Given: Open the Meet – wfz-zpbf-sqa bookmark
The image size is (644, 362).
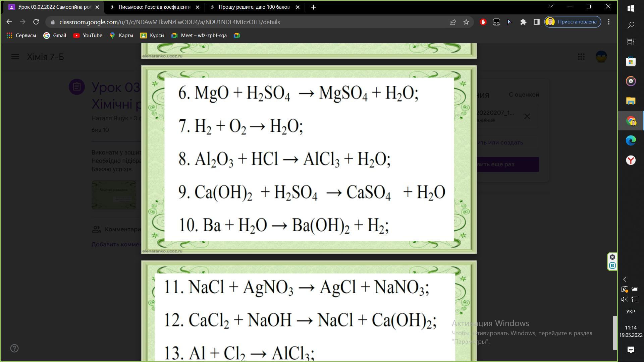Looking at the screenshot, I should coord(199,36).
